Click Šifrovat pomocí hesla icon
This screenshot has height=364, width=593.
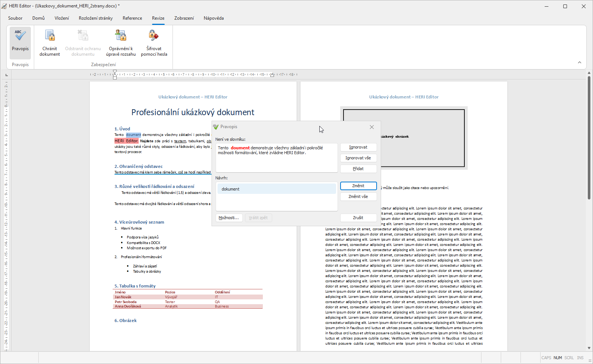tap(154, 36)
